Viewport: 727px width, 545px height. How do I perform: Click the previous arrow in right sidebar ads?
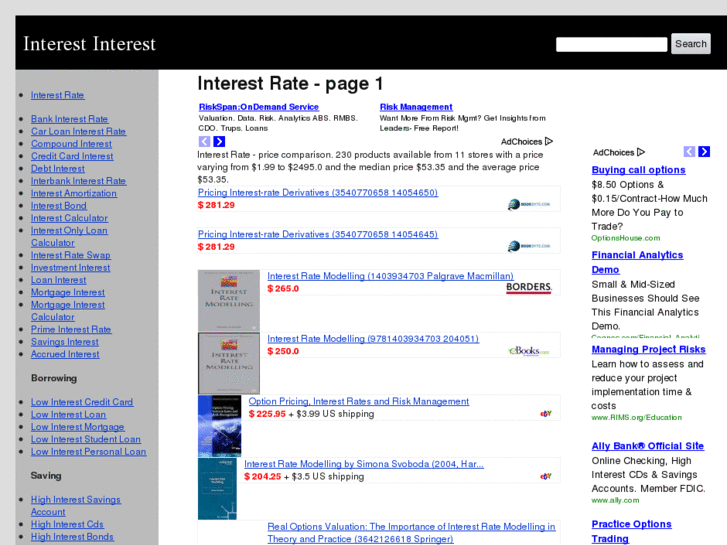(689, 152)
